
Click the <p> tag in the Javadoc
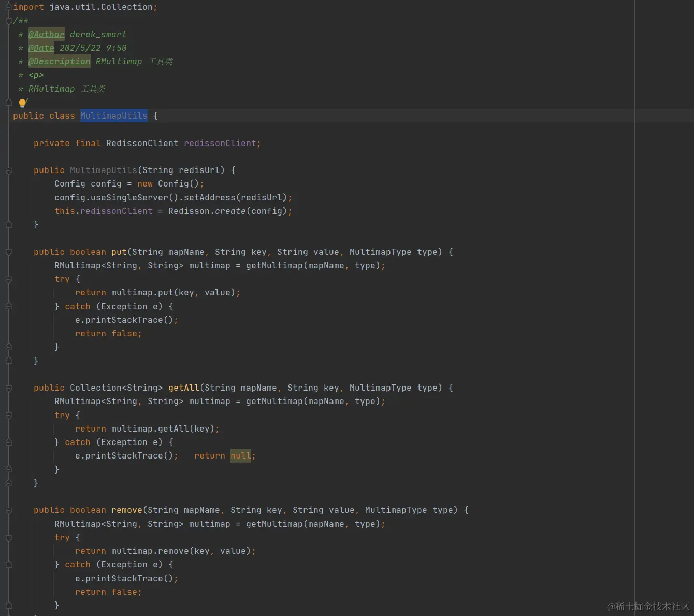(36, 75)
